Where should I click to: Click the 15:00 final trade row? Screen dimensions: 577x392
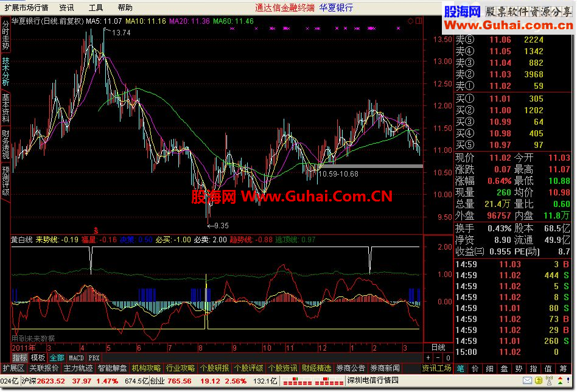(511, 352)
